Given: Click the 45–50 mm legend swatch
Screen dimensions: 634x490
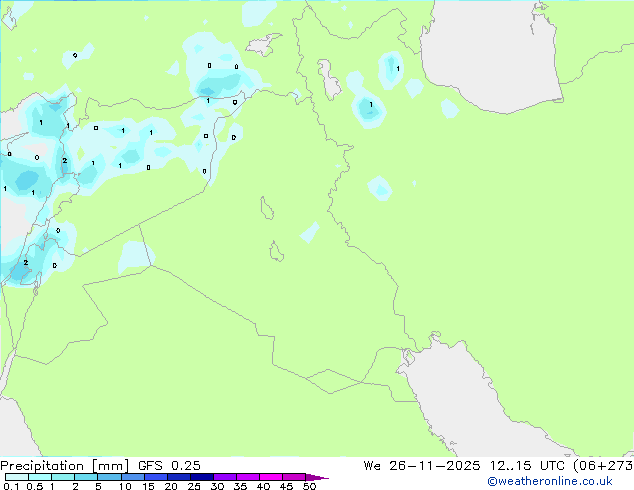Looking at the screenshot, I should pyautogui.click(x=294, y=477).
